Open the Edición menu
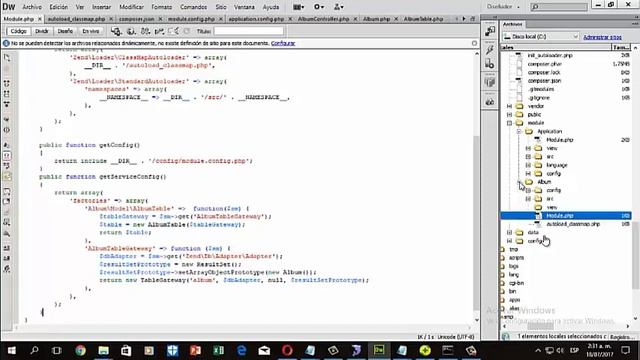This screenshot has width=640, height=360. click(x=59, y=7)
